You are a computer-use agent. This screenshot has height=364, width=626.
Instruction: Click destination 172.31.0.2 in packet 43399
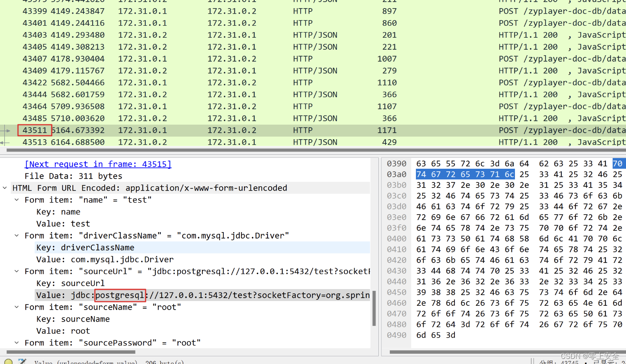232,11
